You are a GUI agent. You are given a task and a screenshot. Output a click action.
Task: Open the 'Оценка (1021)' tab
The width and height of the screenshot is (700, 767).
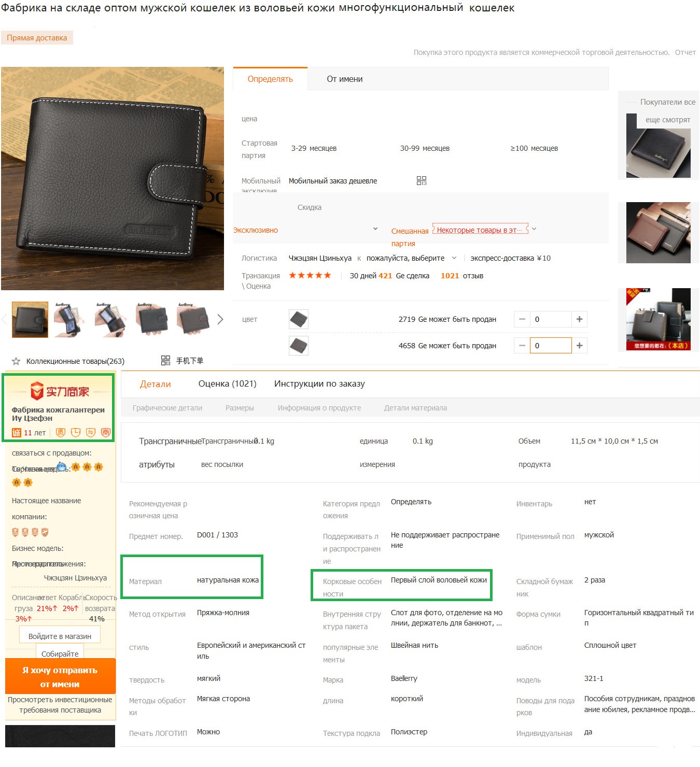(227, 383)
